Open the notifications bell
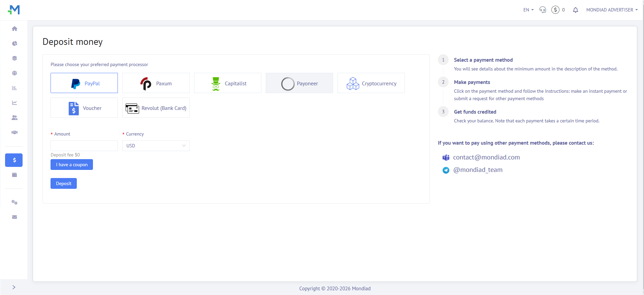 pos(576,10)
